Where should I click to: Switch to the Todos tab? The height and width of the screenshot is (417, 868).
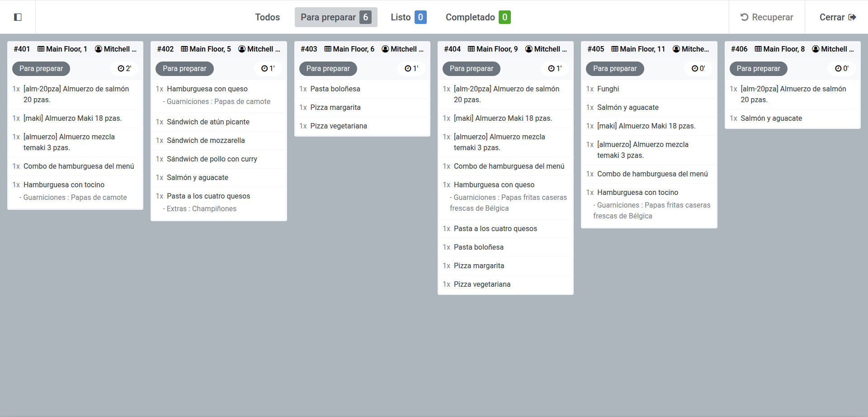(x=267, y=17)
